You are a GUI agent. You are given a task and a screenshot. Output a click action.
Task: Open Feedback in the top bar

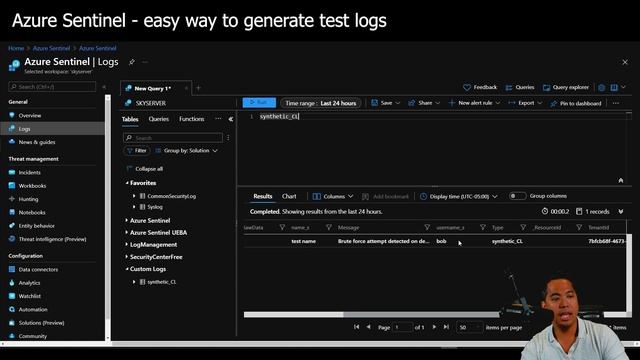point(480,87)
